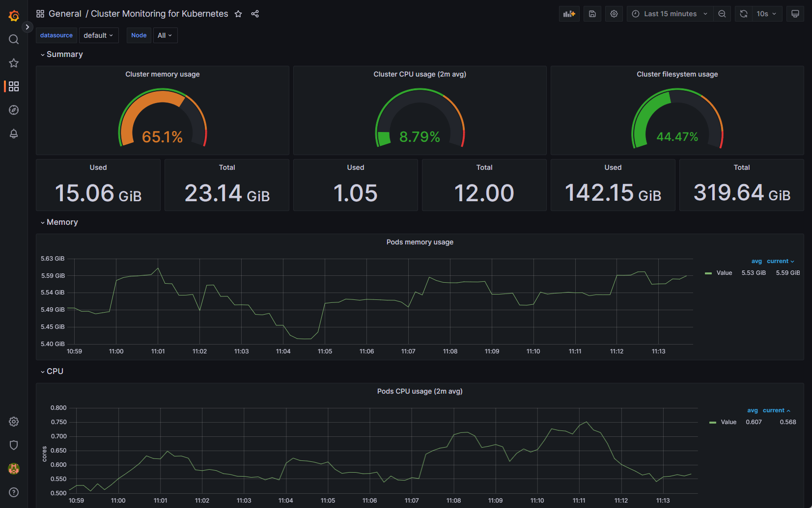Screen dimensions: 812x508
Task: Mark dashboard as favorite star
Action: pyautogui.click(x=238, y=14)
